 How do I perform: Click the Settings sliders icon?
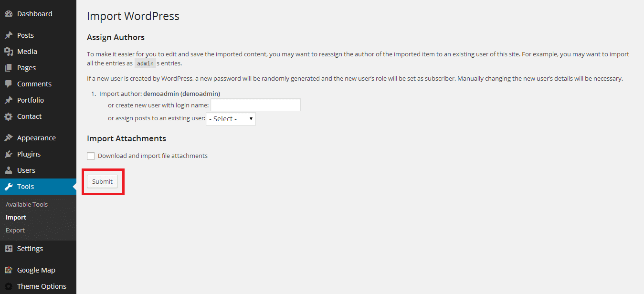tap(9, 249)
